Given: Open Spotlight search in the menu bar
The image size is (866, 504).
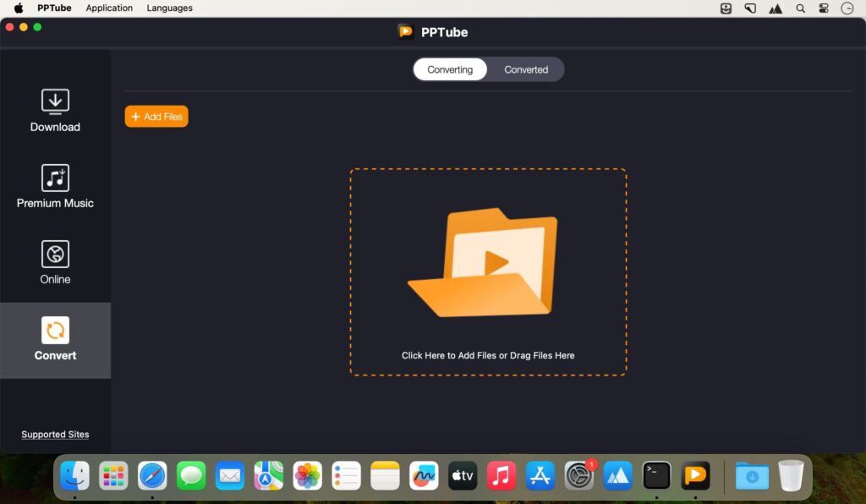Looking at the screenshot, I should [x=799, y=8].
